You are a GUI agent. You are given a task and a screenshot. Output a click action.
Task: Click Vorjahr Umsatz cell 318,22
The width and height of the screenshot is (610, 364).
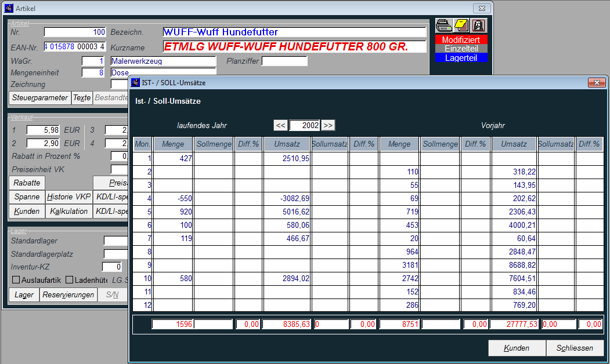coord(514,172)
